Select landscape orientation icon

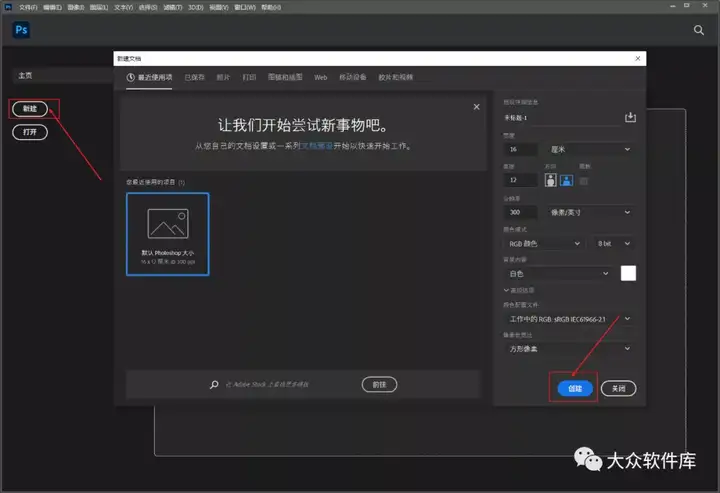tap(567, 180)
